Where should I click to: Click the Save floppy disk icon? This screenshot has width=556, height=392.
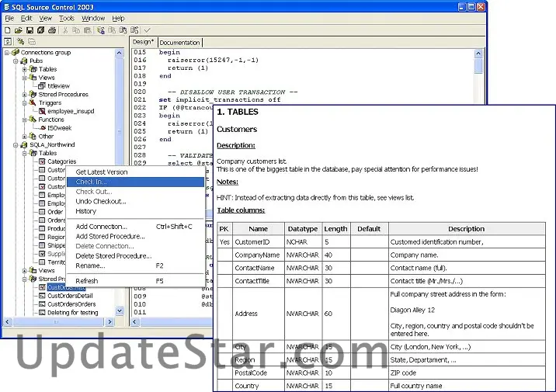pos(30,30)
